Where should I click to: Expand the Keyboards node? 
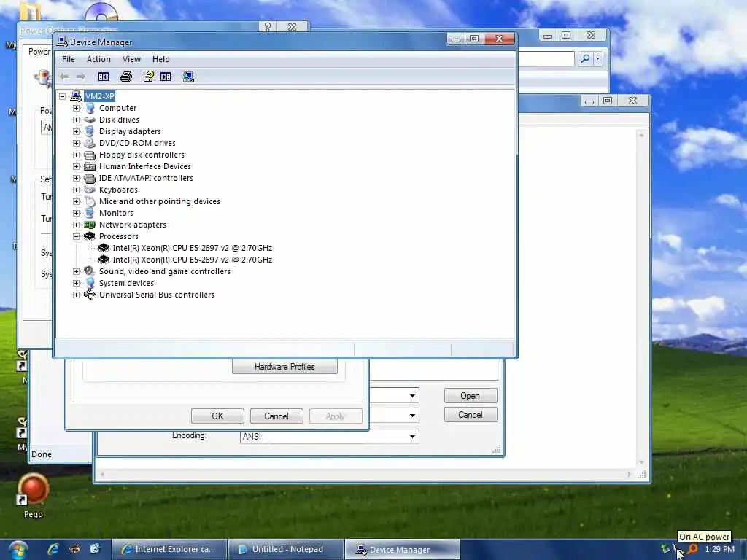76,190
